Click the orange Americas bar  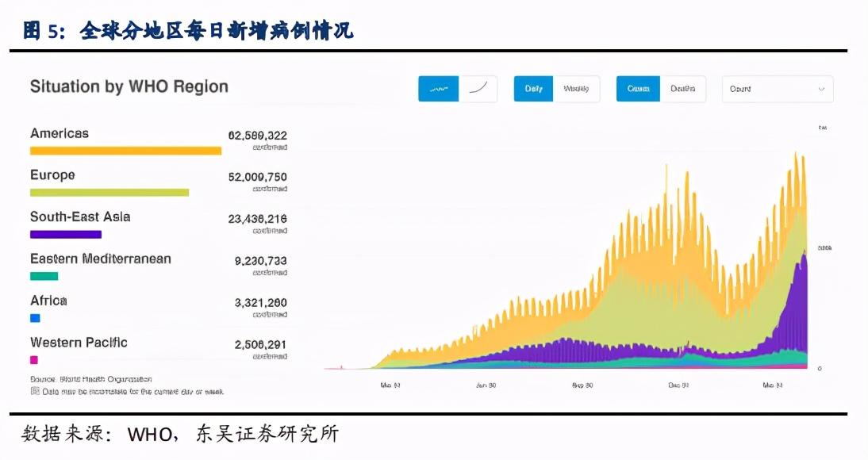click(x=125, y=151)
